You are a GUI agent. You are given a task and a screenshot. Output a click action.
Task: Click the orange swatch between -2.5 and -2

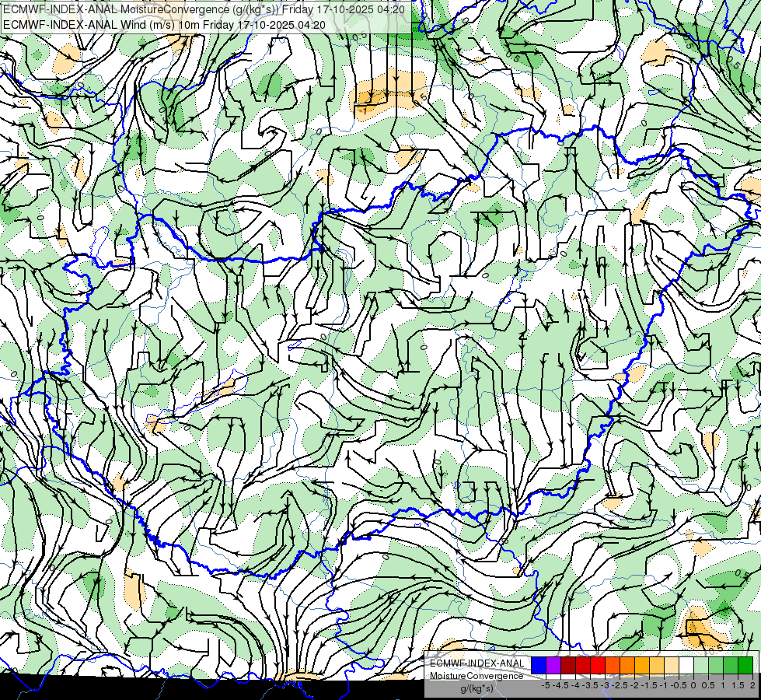point(627,666)
